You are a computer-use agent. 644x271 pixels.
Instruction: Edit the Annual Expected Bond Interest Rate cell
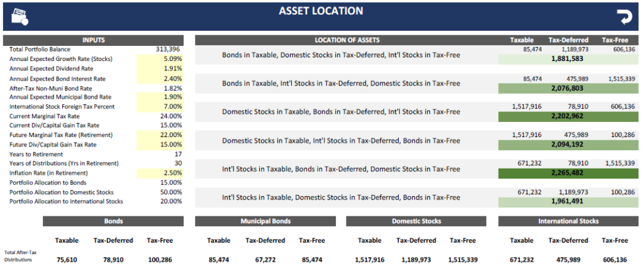[160, 79]
